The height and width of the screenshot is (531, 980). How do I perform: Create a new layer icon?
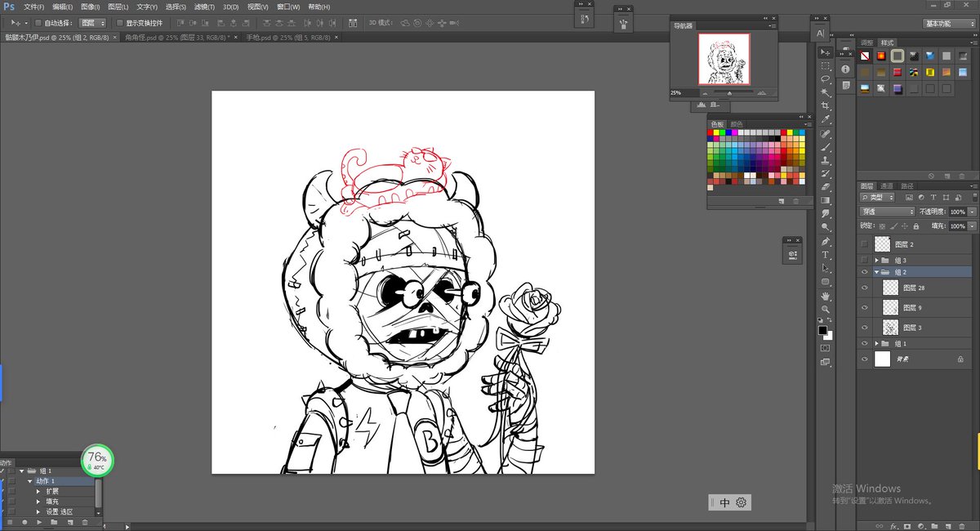tap(950, 525)
